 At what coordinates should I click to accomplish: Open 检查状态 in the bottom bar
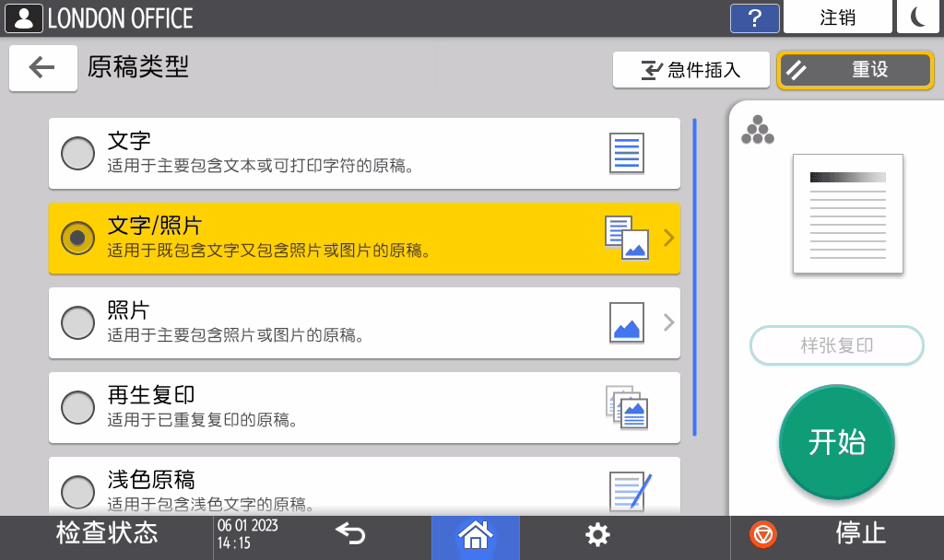(x=107, y=534)
